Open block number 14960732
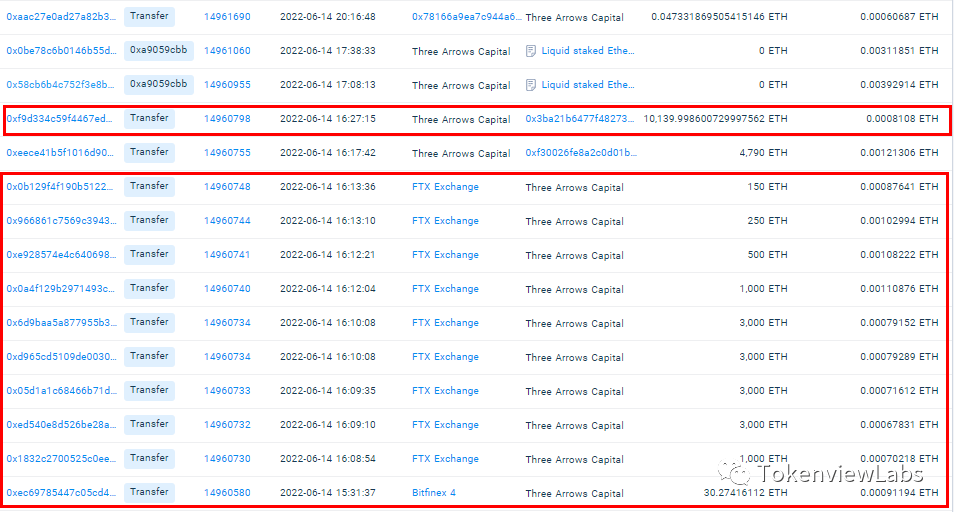Screen dimensions: 954x512 pos(227,426)
